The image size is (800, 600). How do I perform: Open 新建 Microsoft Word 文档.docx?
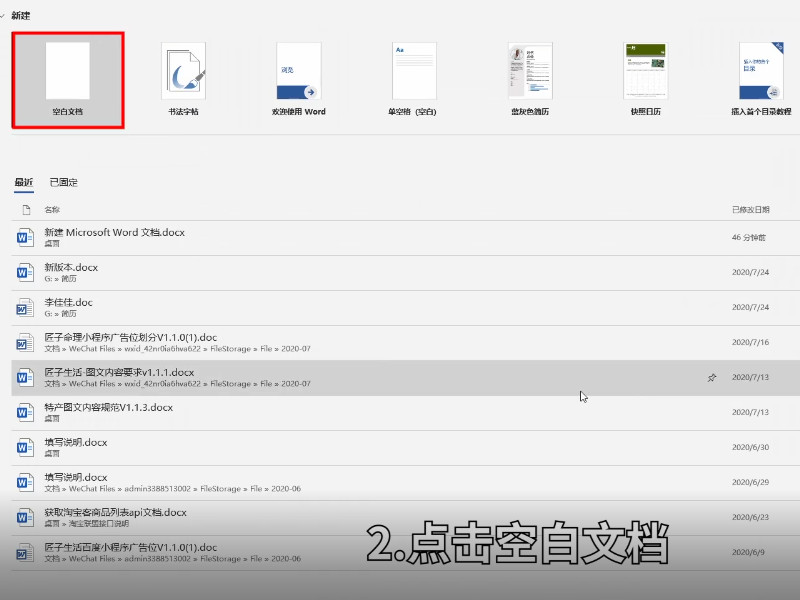(x=406, y=238)
